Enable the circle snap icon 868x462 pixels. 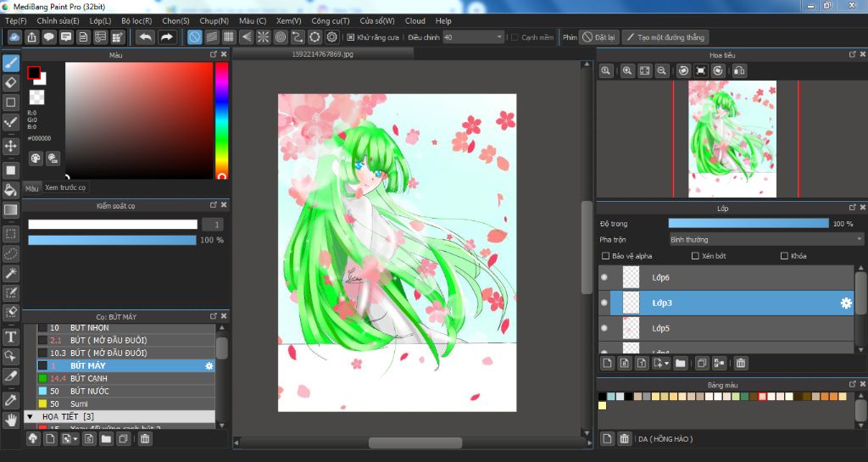point(281,37)
